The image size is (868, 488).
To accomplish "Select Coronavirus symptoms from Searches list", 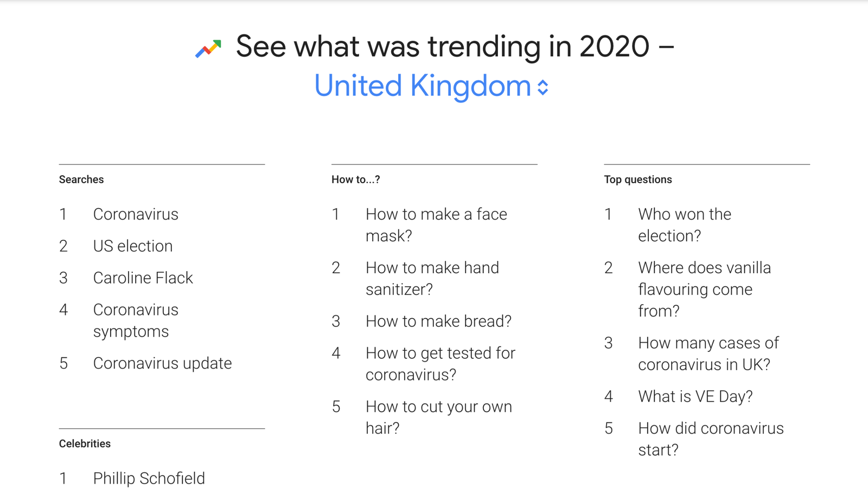I will (136, 320).
